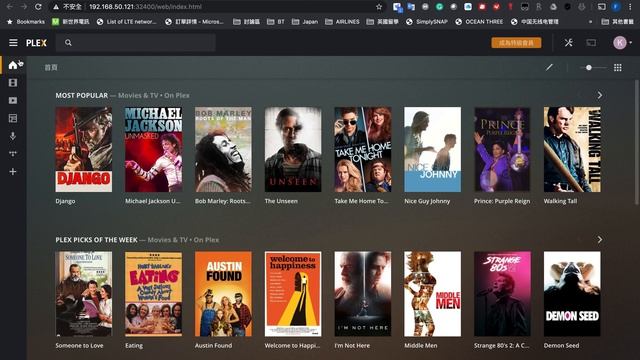Screen dimensions: 640x360
Task: Click the search magnifier icon
Action: coord(68,42)
